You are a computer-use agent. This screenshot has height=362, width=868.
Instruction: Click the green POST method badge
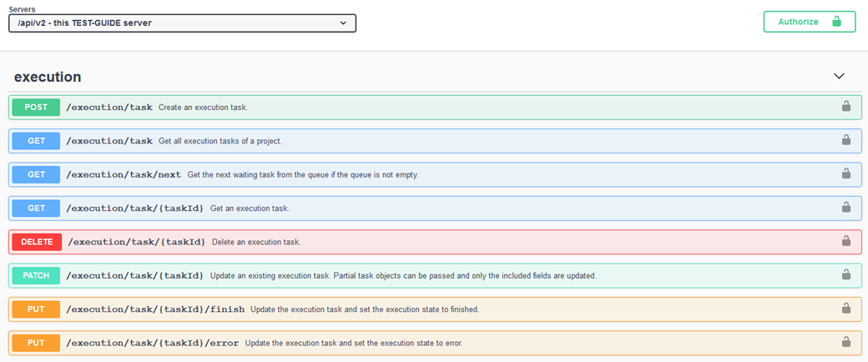pyautogui.click(x=36, y=108)
